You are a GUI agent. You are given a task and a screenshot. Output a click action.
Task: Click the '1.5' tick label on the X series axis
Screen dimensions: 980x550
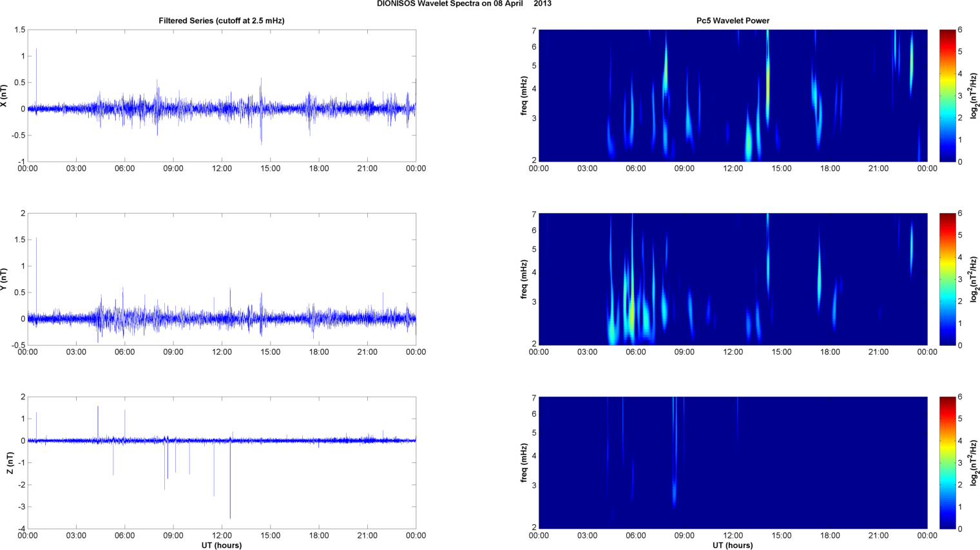(x=19, y=30)
